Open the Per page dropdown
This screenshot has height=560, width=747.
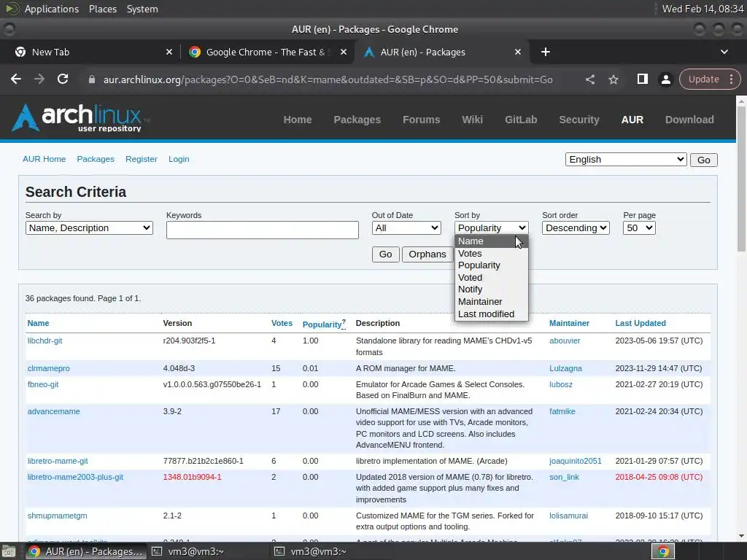pos(639,228)
